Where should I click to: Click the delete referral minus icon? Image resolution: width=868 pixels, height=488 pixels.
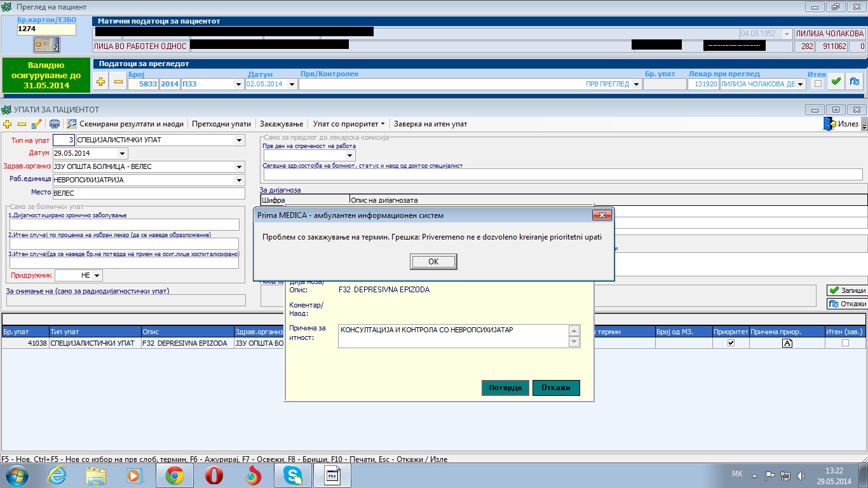click(x=22, y=124)
